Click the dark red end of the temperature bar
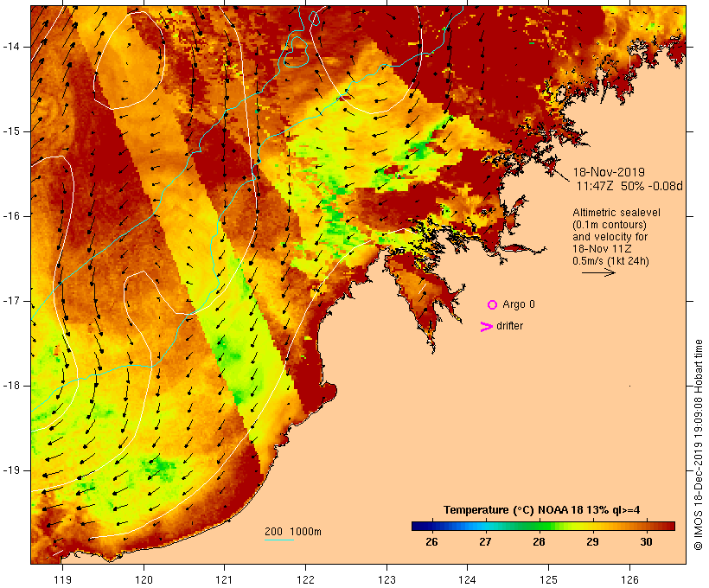The image size is (709, 588). (671, 526)
